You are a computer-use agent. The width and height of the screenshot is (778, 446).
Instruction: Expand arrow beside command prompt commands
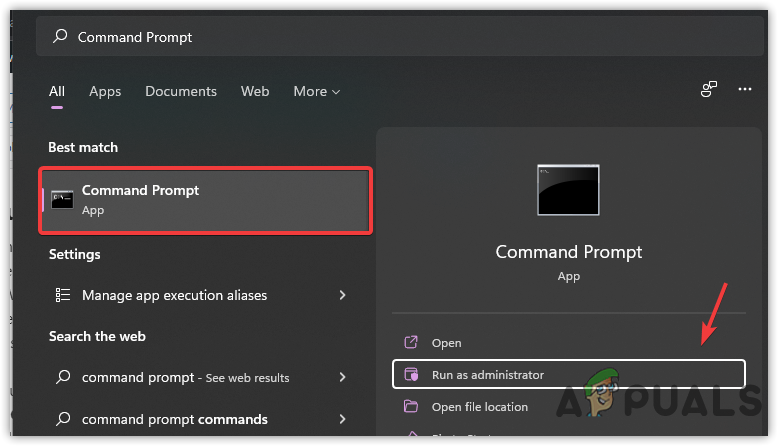pyautogui.click(x=343, y=419)
